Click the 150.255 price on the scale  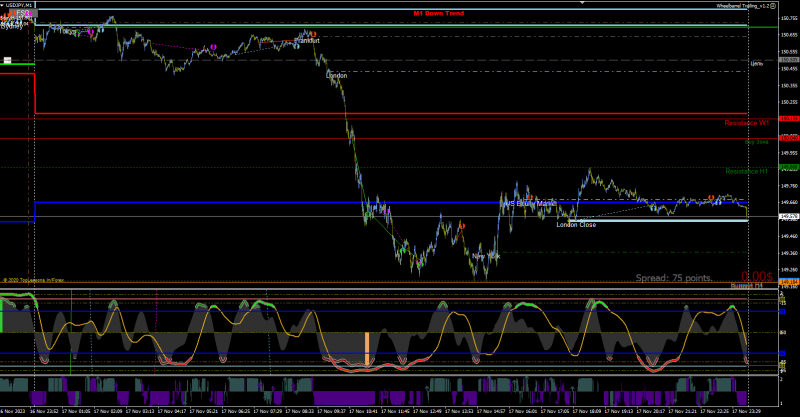click(x=789, y=102)
